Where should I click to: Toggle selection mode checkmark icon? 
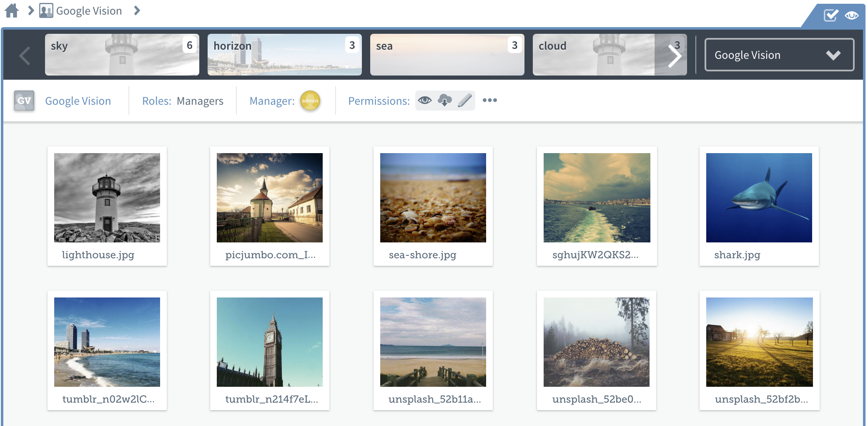click(x=831, y=15)
